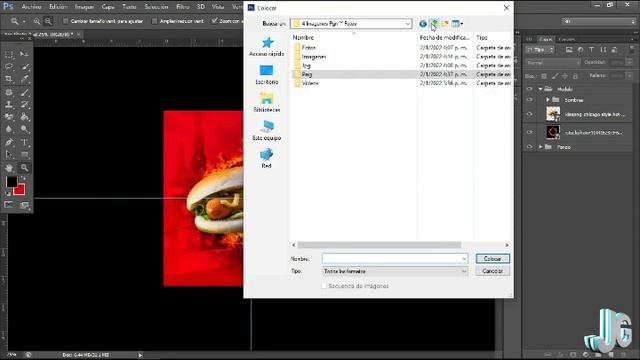Expand the Sombras layer group
This screenshot has height=360, width=640.
548,100
